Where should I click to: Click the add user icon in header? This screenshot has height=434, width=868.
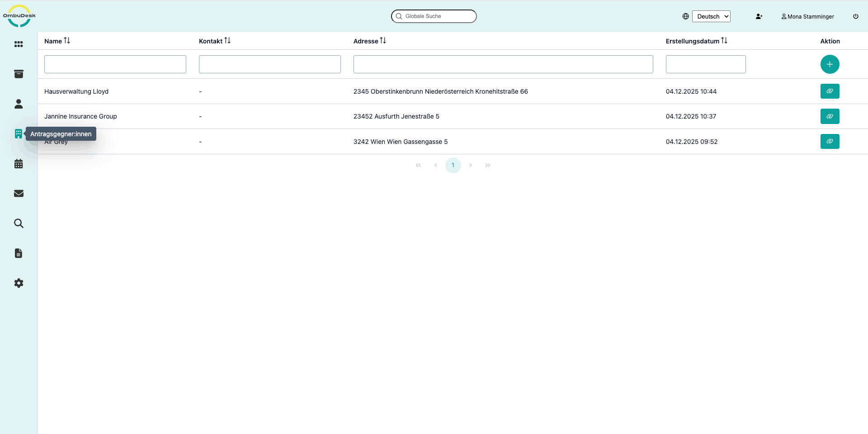click(759, 16)
